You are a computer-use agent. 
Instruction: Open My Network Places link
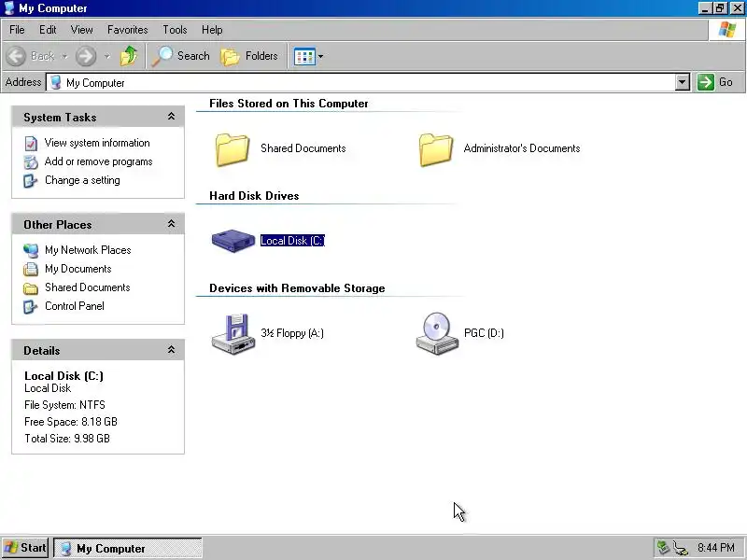[x=88, y=250]
